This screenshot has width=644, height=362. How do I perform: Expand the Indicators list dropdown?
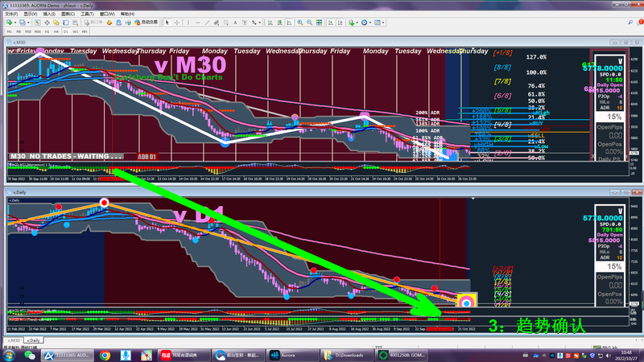[357, 23]
